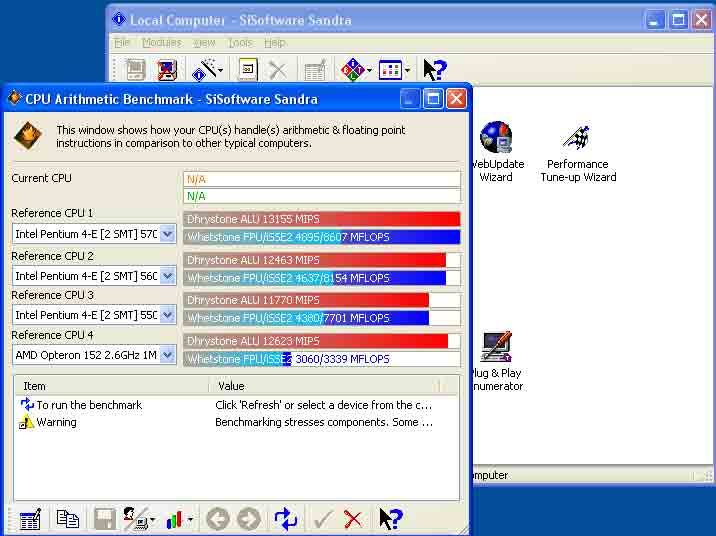Click the checkmark OK icon

coord(323,520)
